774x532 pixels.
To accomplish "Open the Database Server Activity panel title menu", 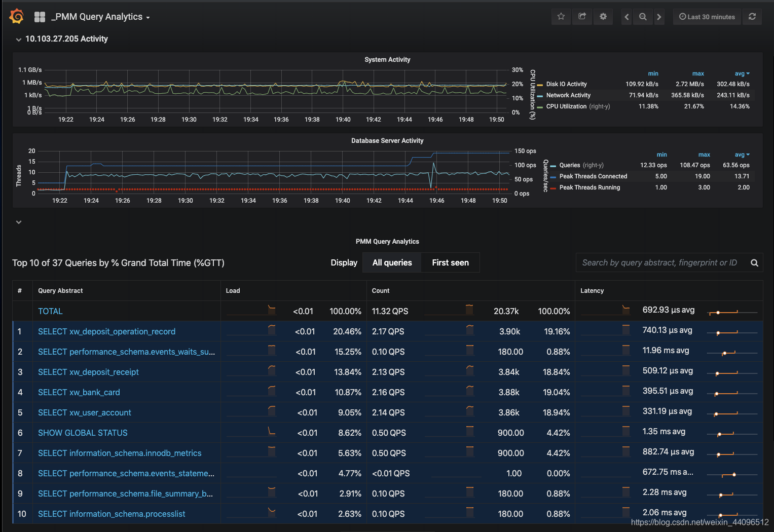I will point(387,141).
